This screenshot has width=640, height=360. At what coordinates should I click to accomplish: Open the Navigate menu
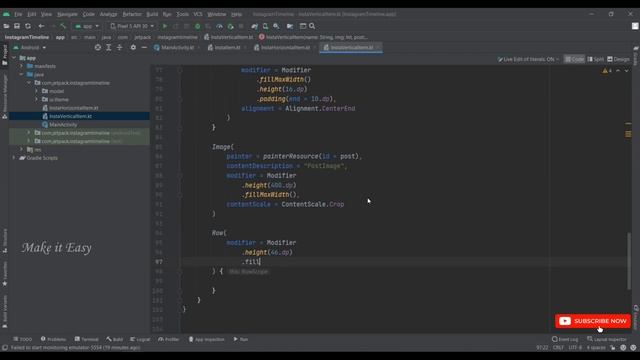tap(67, 14)
